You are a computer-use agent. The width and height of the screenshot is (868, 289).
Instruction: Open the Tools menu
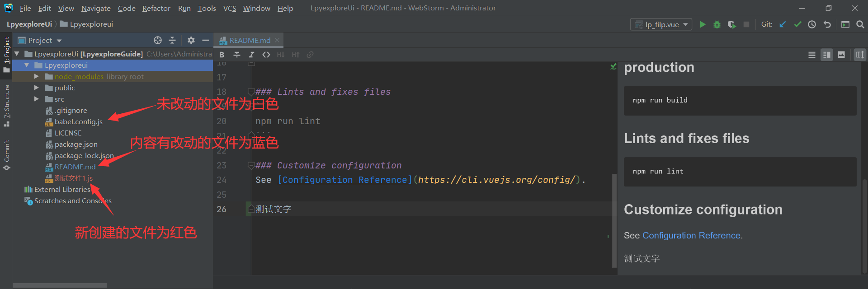[x=207, y=8]
